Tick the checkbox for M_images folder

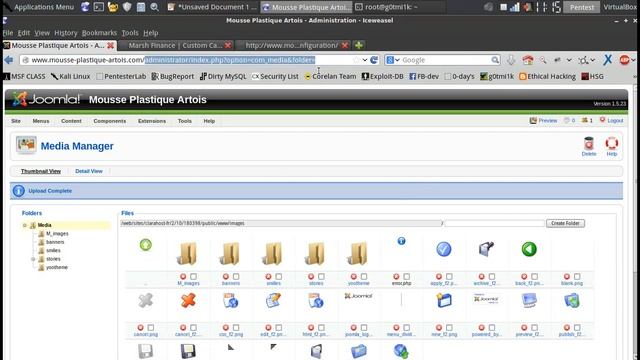(x=193, y=277)
